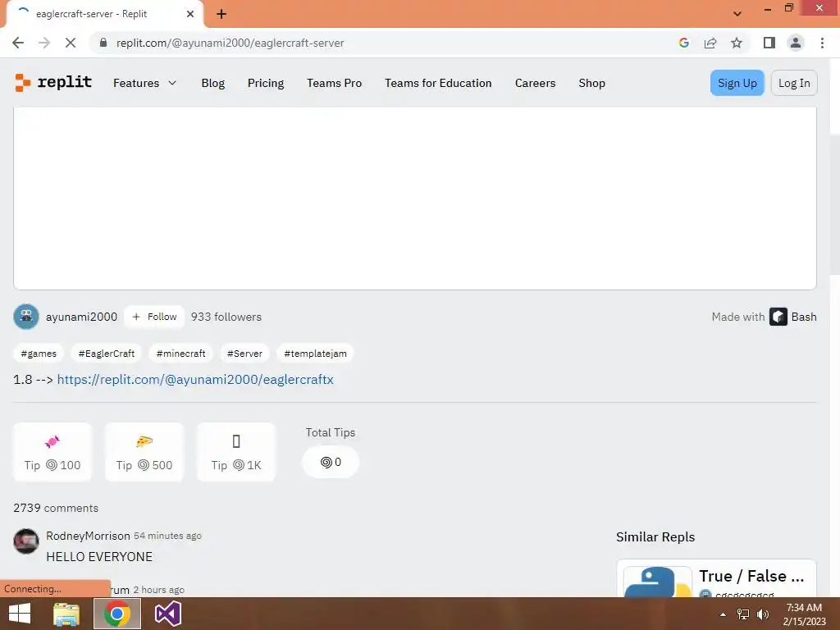Open RodneyMorrison's profile name
This screenshot has width=840, height=630.
88,536
